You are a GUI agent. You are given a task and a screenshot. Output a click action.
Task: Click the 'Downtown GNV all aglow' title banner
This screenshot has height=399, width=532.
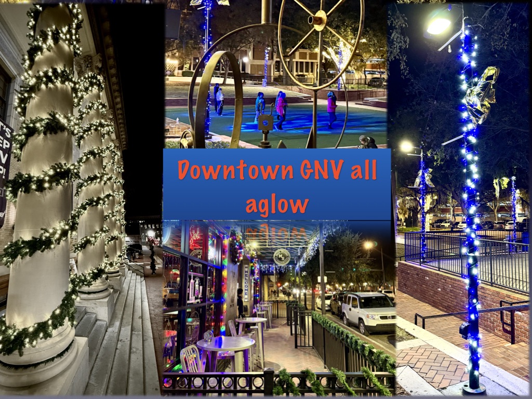pos(276,184)
